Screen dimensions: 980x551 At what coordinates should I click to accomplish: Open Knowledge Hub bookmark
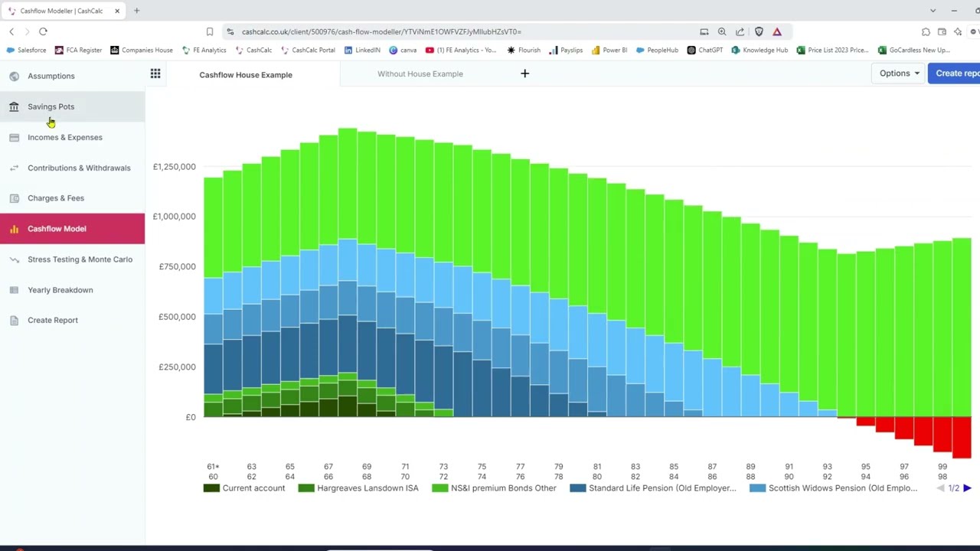pyautogui.click(x=759, y=50)
